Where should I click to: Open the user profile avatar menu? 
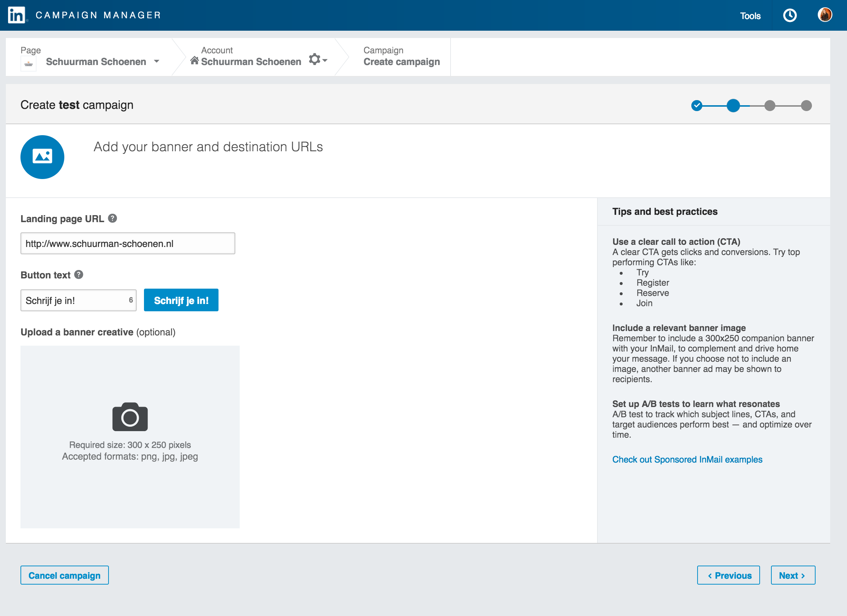[x=824, y=15]
